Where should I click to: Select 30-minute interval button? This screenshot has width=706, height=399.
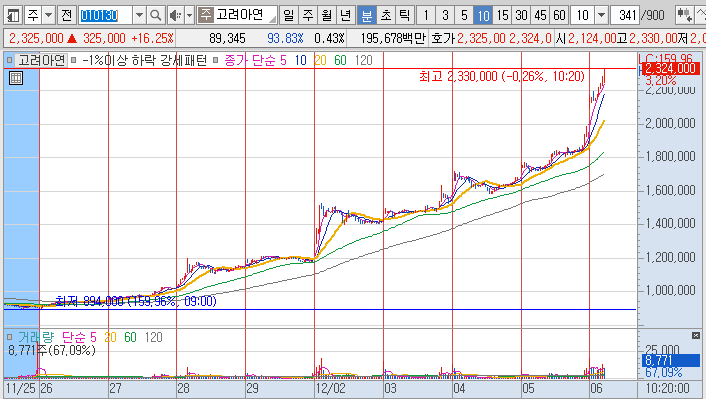(x=521, y=16)
